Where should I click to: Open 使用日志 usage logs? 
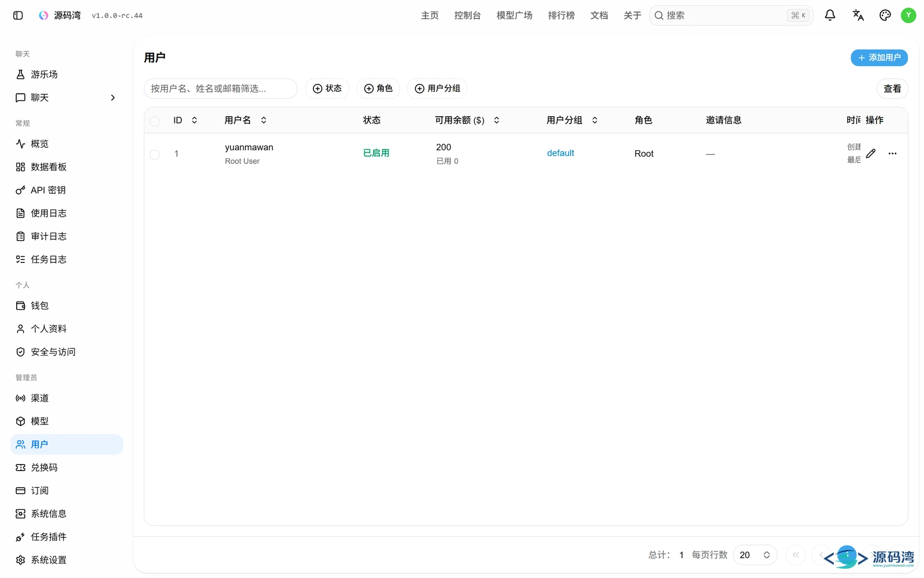point(66,213)
